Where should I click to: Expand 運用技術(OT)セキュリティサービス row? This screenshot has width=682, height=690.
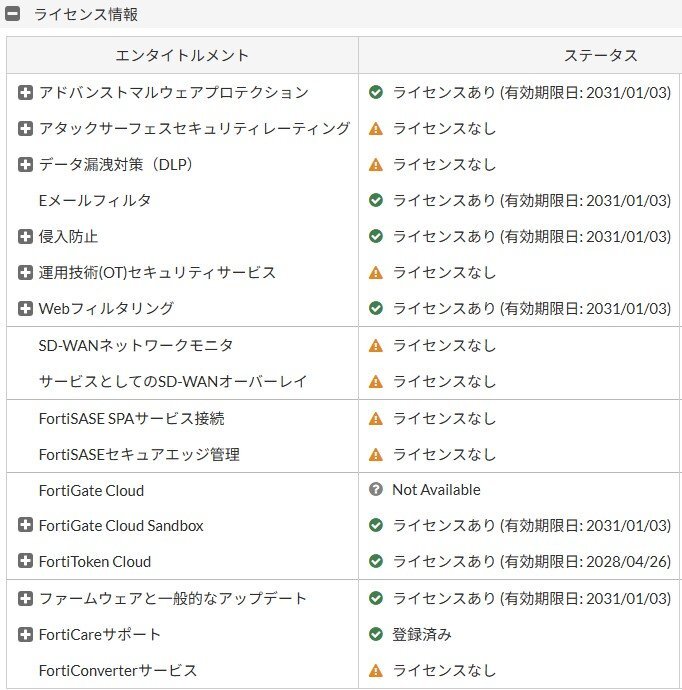click(x=26, y=273)
